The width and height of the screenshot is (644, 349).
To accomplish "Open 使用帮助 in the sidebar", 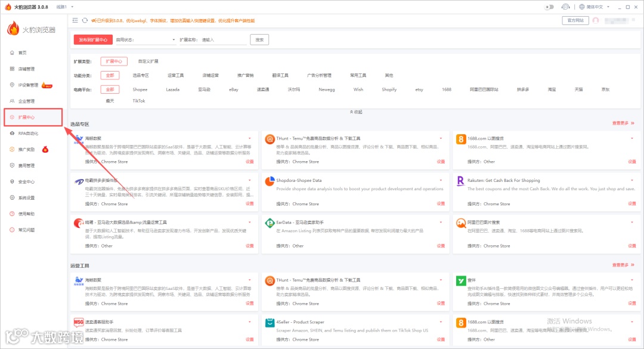I will pyautogui.click(x=26, y=214).
